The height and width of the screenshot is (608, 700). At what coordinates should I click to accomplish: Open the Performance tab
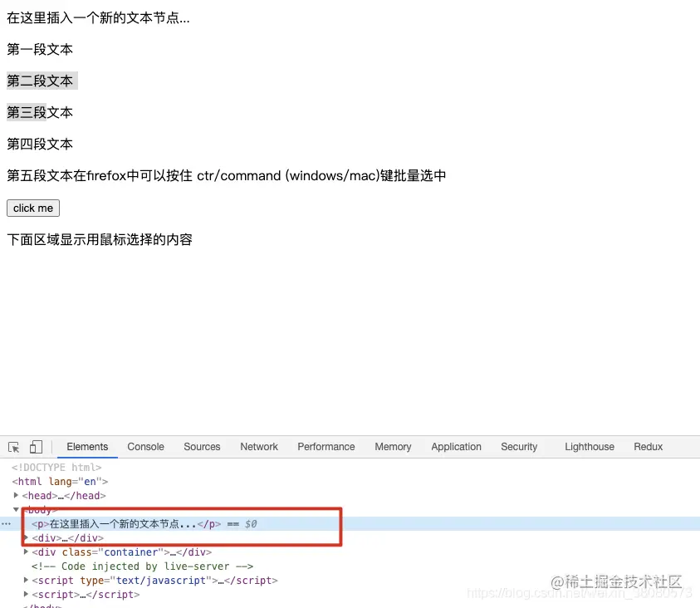pos(326,447)
